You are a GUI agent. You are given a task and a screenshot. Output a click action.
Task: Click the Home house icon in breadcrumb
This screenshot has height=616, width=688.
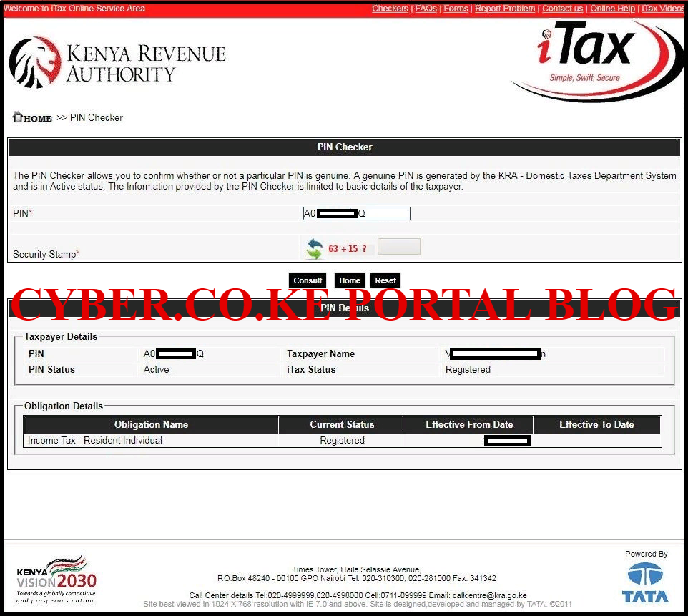[x=18, y=117]
